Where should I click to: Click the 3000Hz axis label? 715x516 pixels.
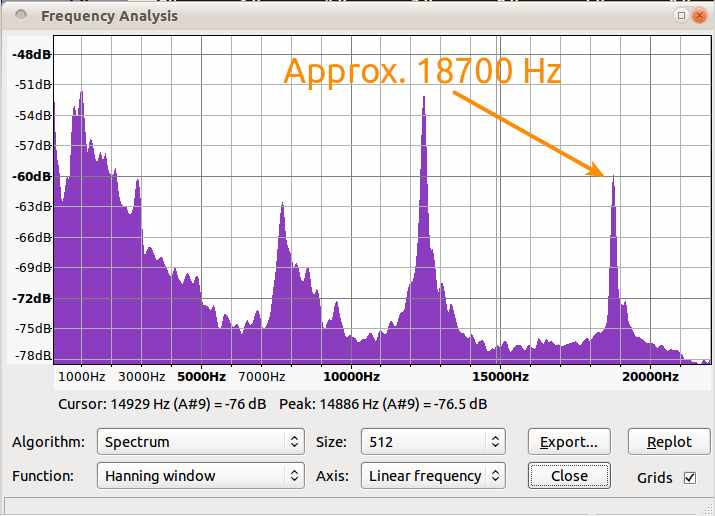(141, 377)
